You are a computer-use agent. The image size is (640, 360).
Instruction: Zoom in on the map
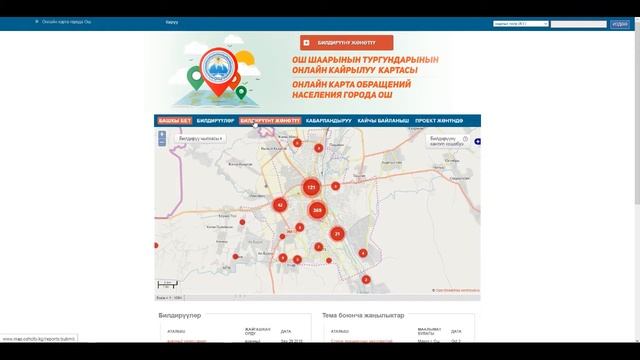162,135
